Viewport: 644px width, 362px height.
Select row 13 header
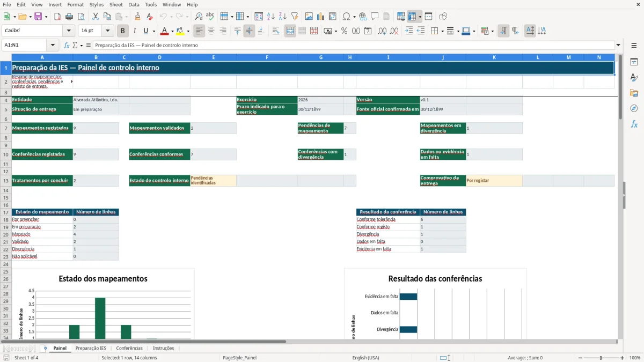click(x=5, y=181)
